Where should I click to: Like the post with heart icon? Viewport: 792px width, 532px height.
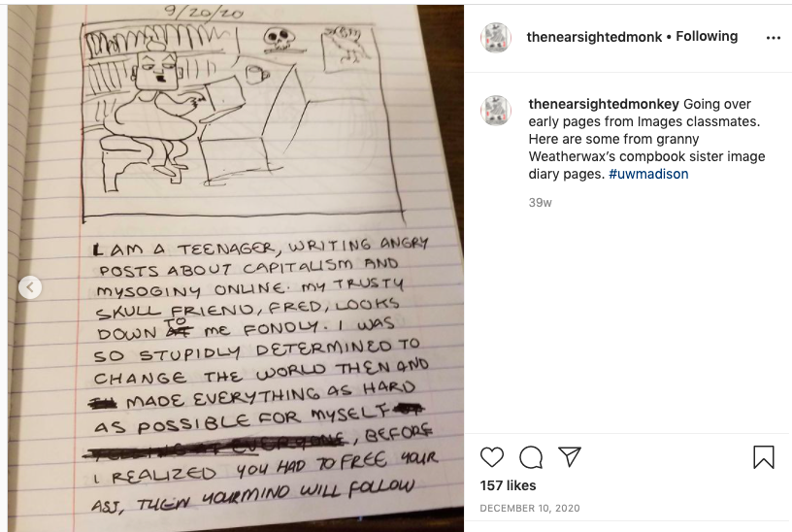click(x=491, y=456)
